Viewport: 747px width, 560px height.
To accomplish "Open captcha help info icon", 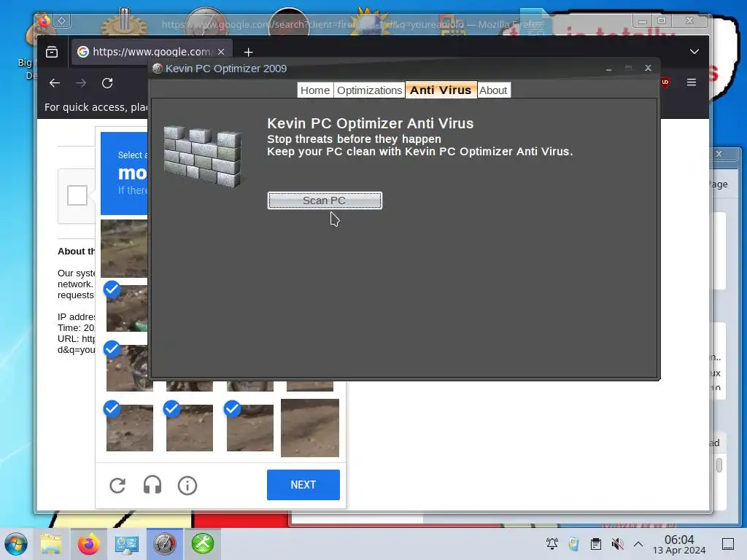I will (187, 486).
